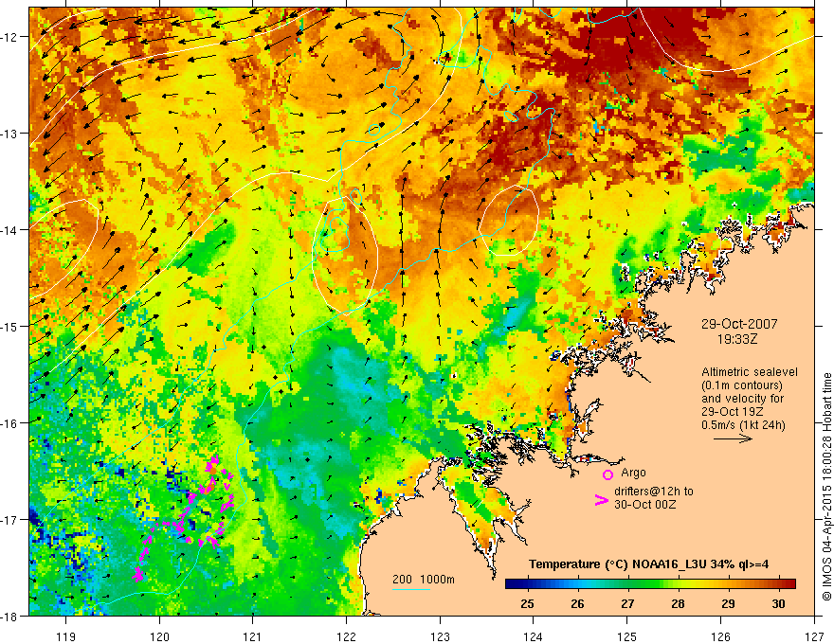Screen dimensions: 834x644
Task: Click the latitude axis label -13
Action: point(10,134)
